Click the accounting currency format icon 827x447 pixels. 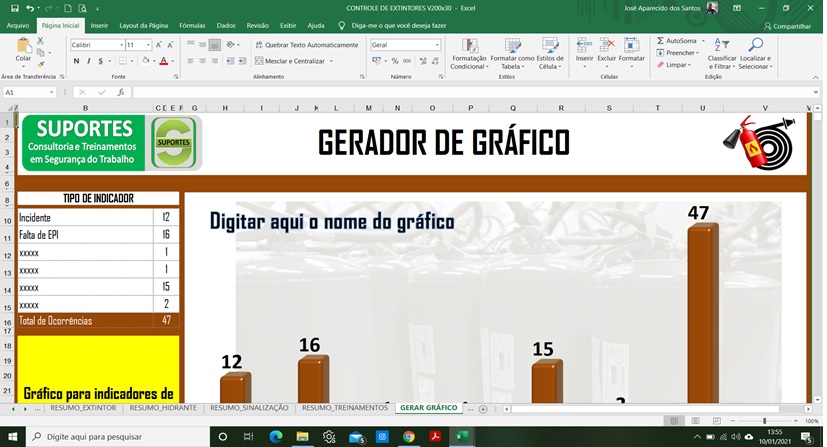(376, 61)
